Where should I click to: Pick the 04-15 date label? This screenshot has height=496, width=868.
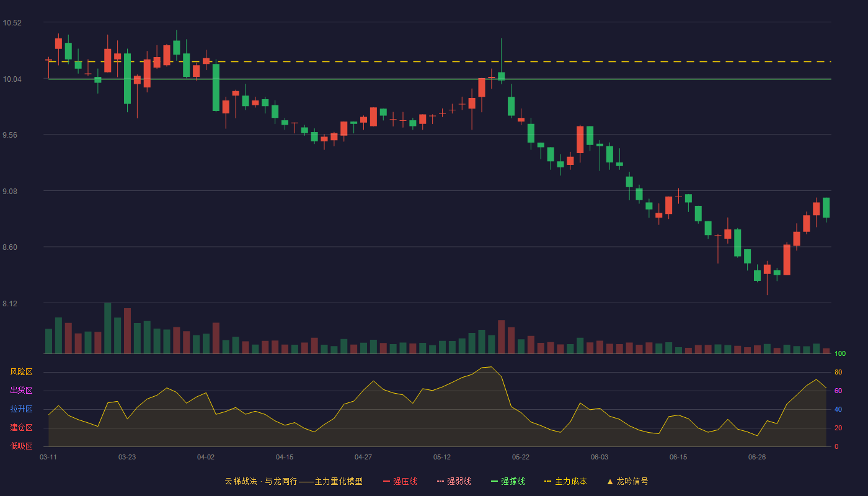click(285, 457)
